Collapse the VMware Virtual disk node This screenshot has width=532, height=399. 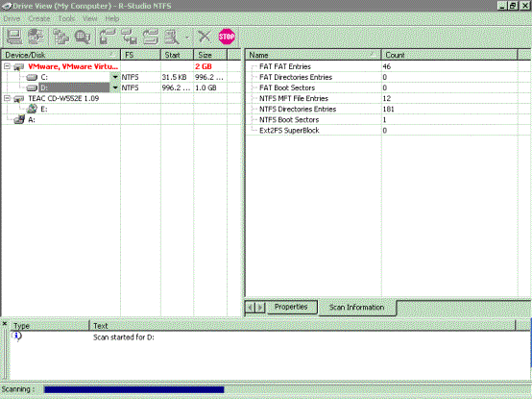click(7, 66)
